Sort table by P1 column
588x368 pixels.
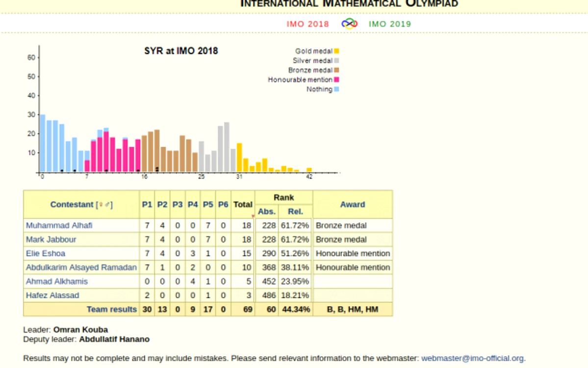click(x=147, y=205)
